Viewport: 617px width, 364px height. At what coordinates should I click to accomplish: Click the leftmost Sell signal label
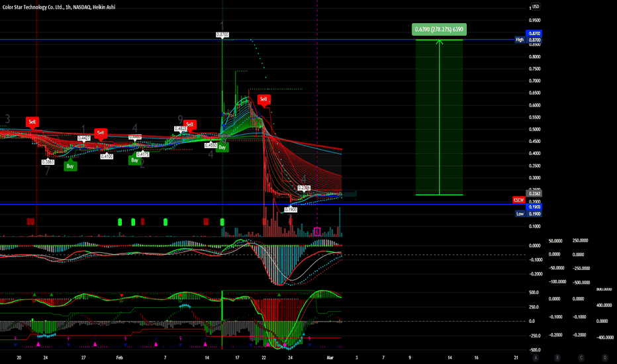pyautogui.click(x=32, y=122)
